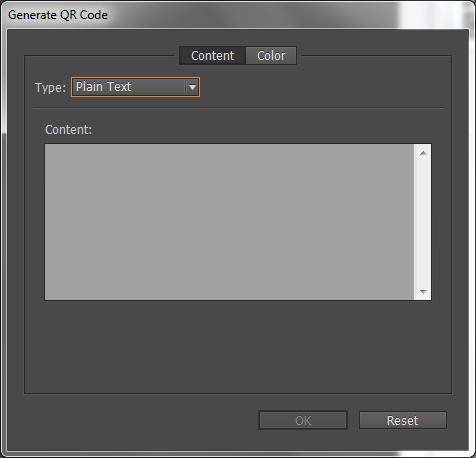Switch to the Content tab
Image resolution: width=476 pixels, height=458 pixels.
[x=213, y=56]
